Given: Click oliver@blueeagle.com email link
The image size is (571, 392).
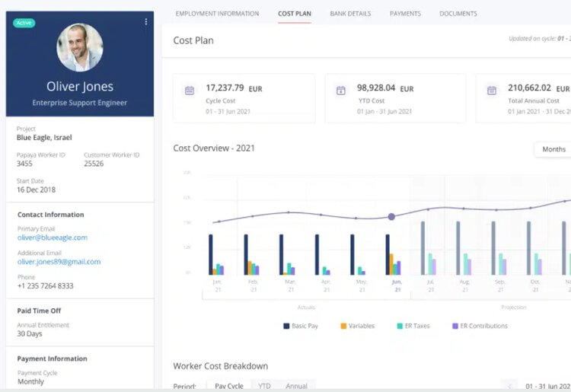Looking at the screenshot, I should coord(52,237).
